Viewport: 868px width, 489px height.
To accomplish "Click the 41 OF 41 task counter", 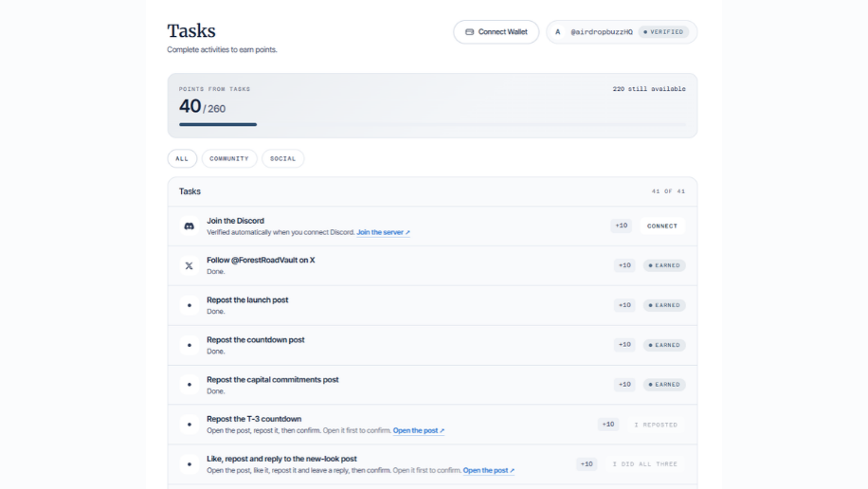I will (668, 191).
